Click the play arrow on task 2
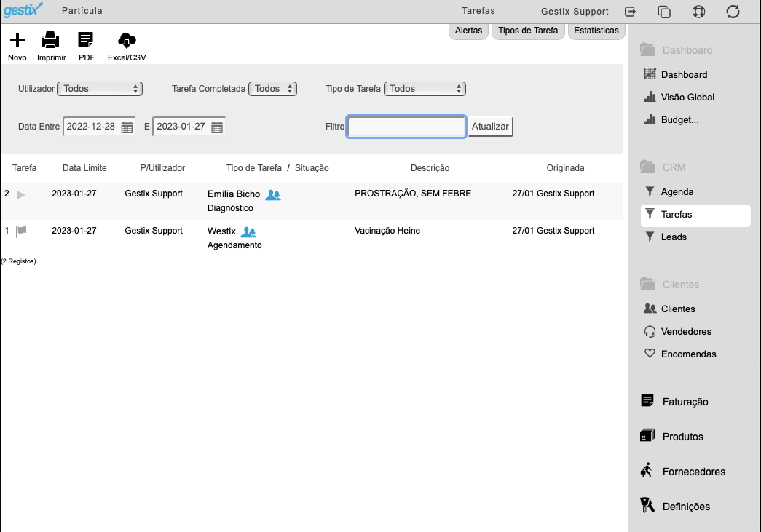The image size is (761, 532). coord(21,194)
